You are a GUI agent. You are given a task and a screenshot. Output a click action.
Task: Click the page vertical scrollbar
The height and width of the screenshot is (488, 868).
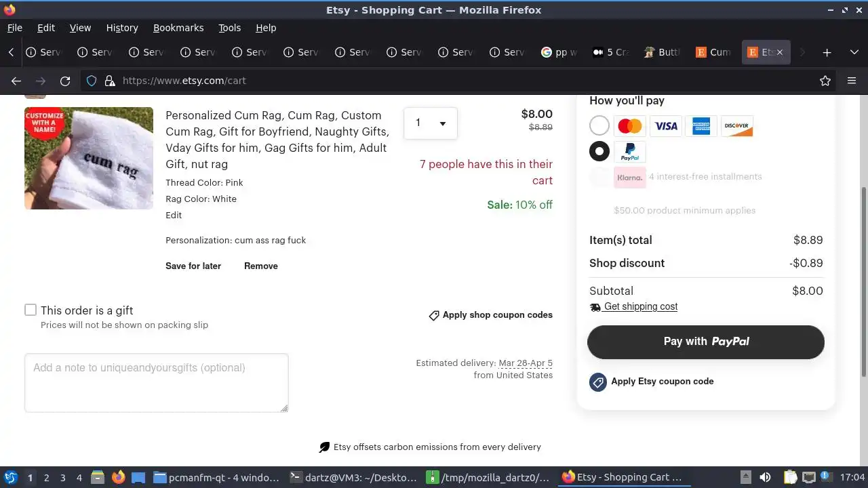(x=863, y=281)
